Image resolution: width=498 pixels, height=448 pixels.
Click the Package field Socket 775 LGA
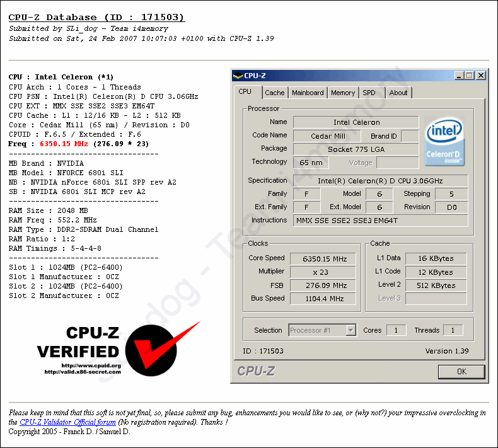pos(356,149)
